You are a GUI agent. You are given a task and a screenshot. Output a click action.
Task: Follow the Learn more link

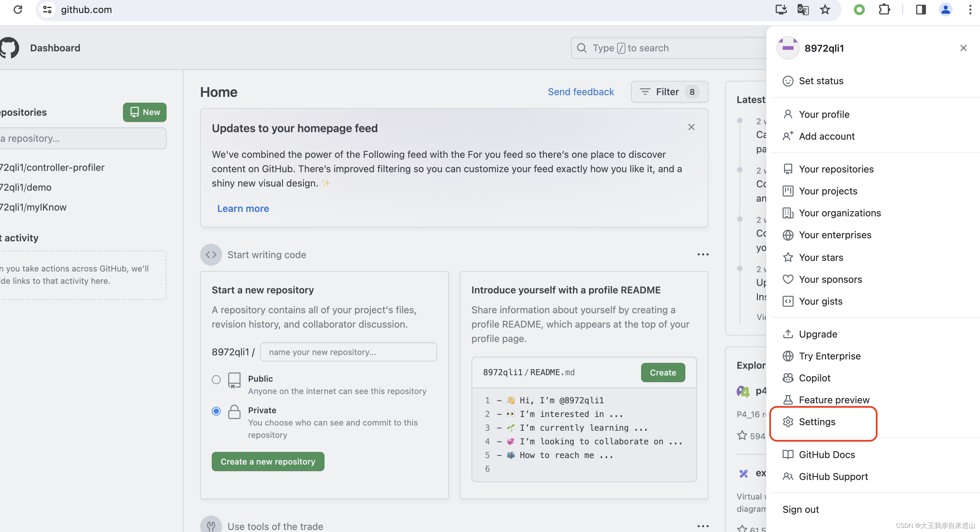coord(243,208)
